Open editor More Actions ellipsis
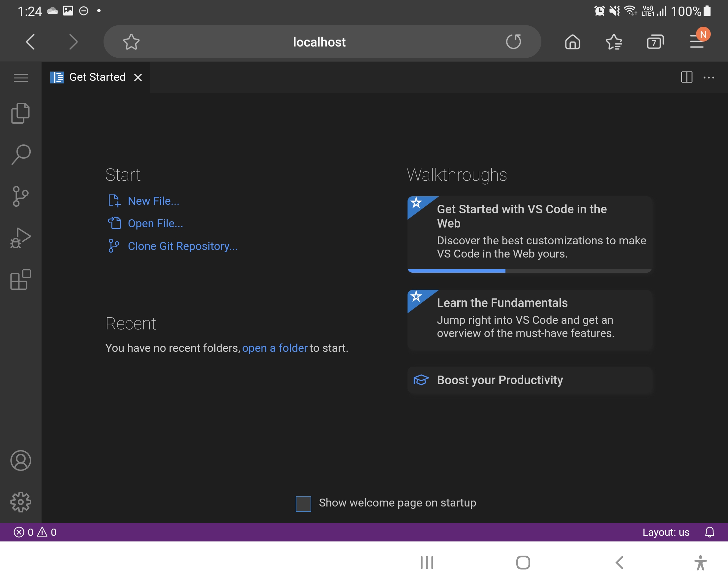728x583 pixels. (709, 77)
